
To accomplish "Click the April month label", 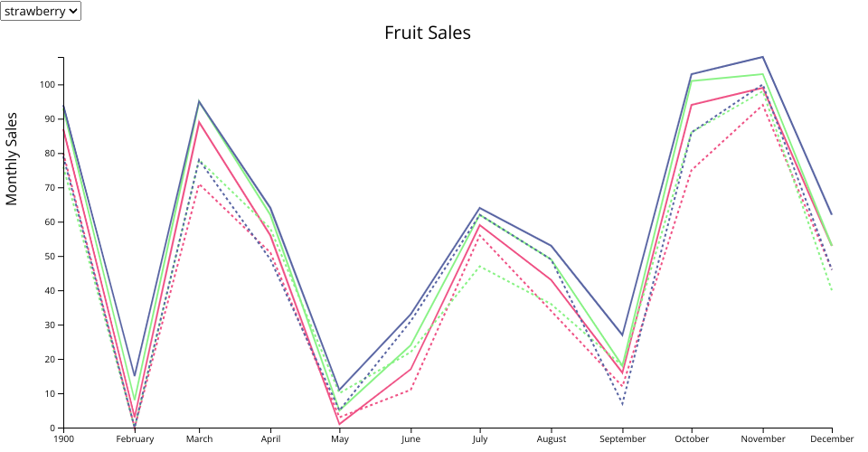I will click(x=269, y=439).
